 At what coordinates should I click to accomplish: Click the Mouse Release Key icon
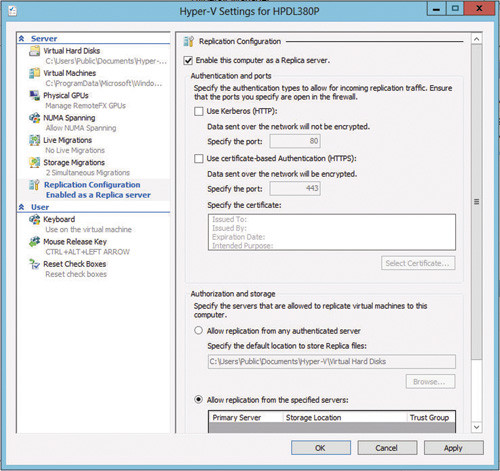pos(34,242)
